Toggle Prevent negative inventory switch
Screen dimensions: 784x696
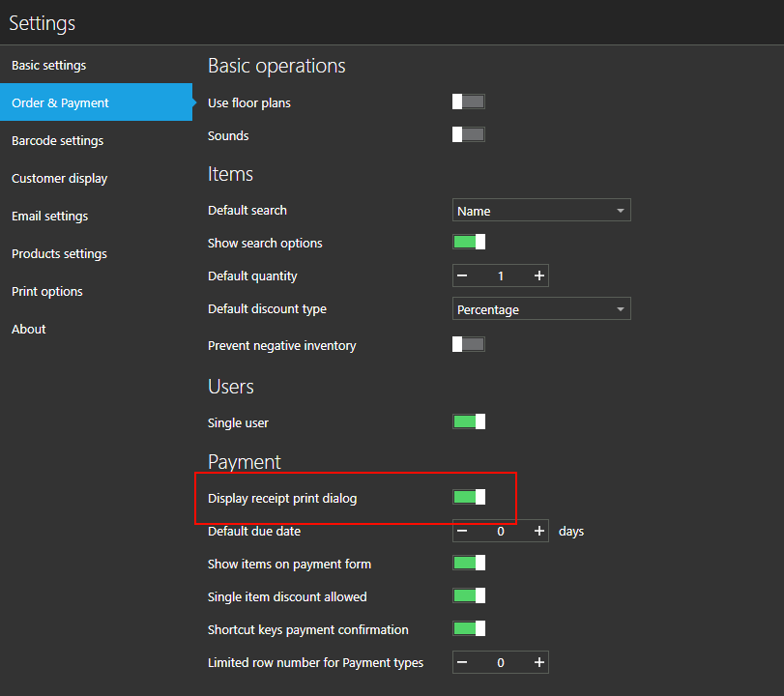pos(469,344)
